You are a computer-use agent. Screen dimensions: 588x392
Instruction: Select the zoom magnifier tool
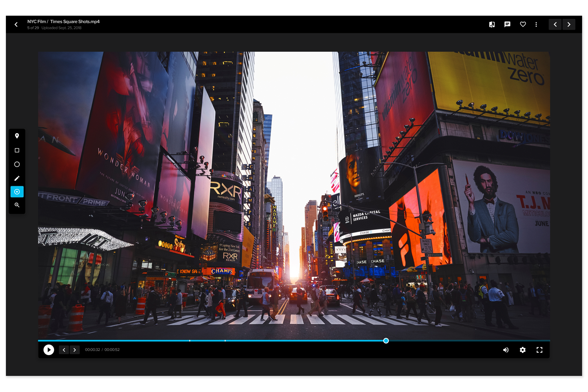click(17, 205)
